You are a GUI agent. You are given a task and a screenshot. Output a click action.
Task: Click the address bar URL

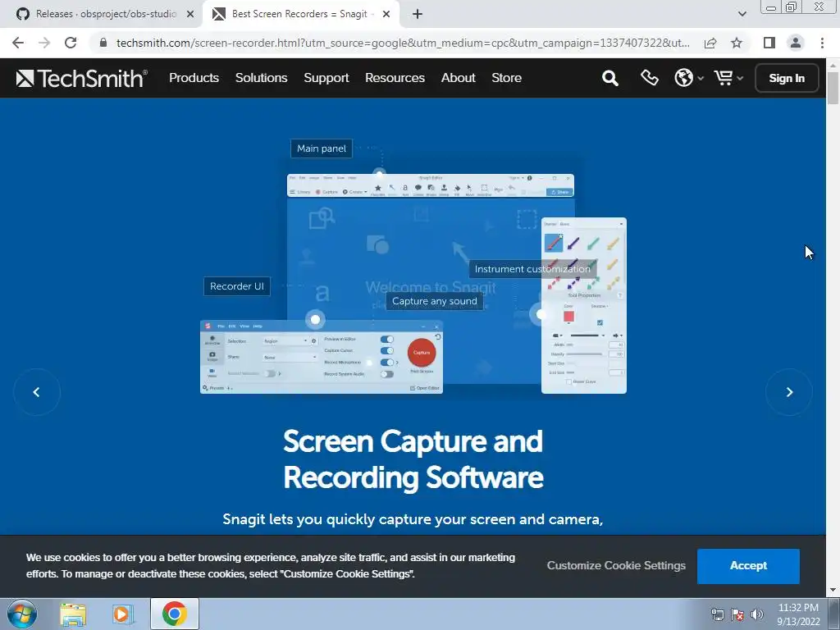click(403, 43)
